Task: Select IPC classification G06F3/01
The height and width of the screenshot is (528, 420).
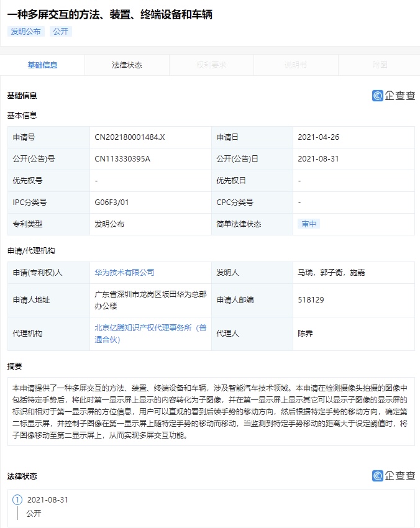Action: 111,203
